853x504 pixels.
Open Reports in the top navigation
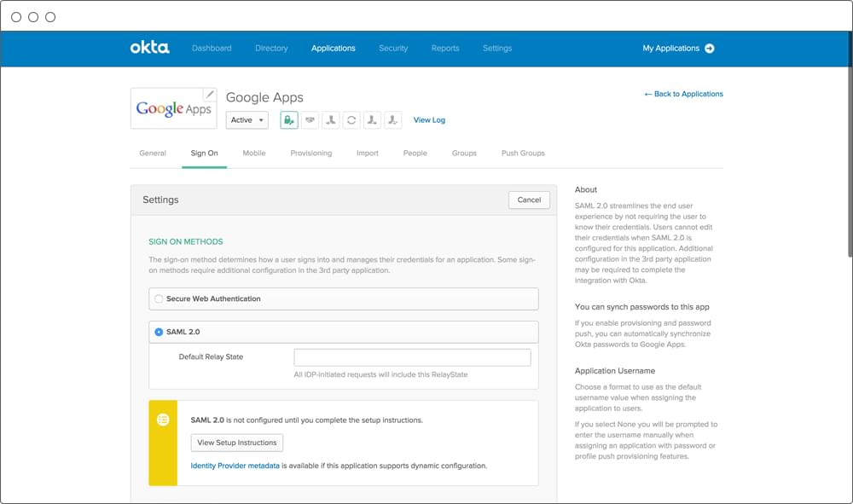pyautogui.click(x=445, y=49)
